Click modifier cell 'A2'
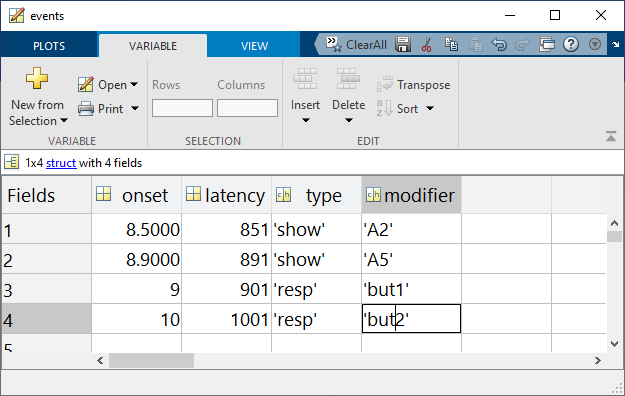The image size is (625, 396). [x=411, y=229]
